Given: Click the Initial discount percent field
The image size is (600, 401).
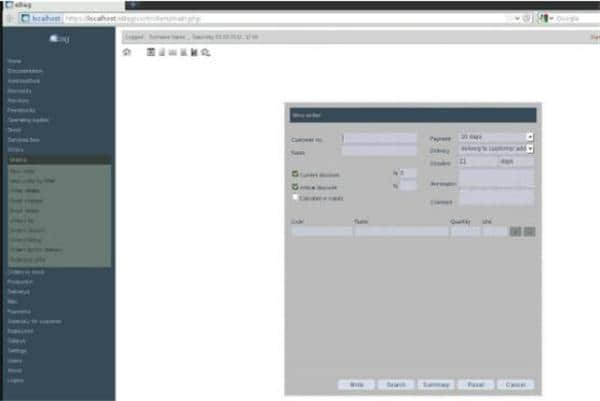Looking at the screenshot, I should 408,186.
